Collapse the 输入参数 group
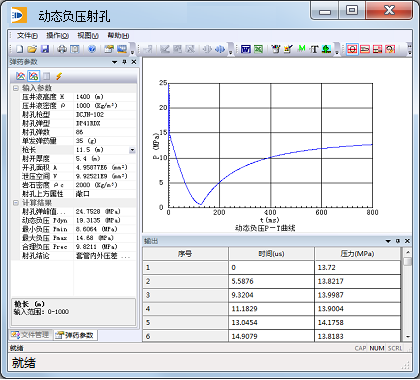This screenshot has width=420, height=380. click(x=16, y=88)
